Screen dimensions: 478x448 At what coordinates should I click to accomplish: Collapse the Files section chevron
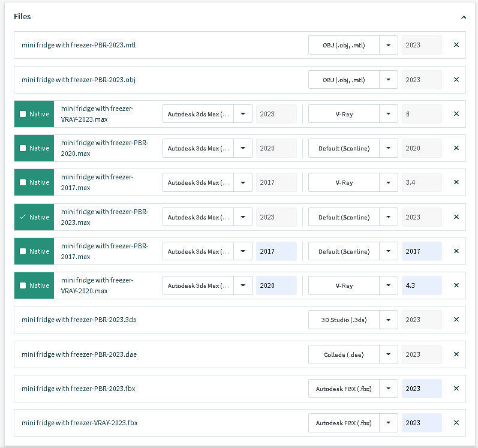[x=464, y=17]
